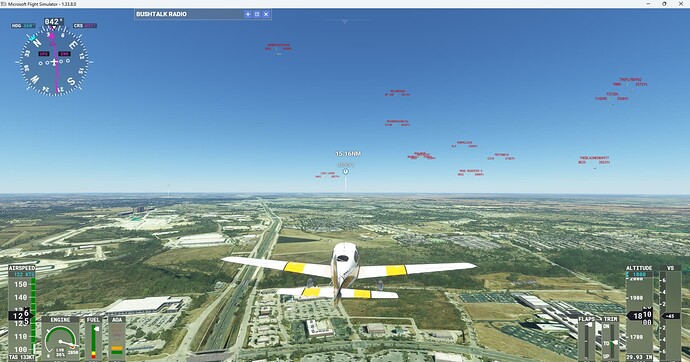The width and height of the screenshot is (690, 362).
Task: Click the ENR label on compass
Action: click(64, 54)
